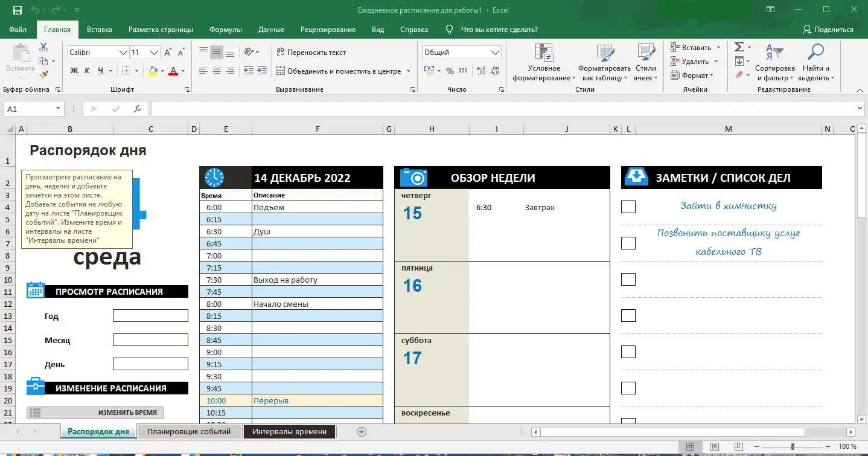Screen dimensions: 868x456
Task: Click the insert function fx icon
Action: (x=138, y=109)
